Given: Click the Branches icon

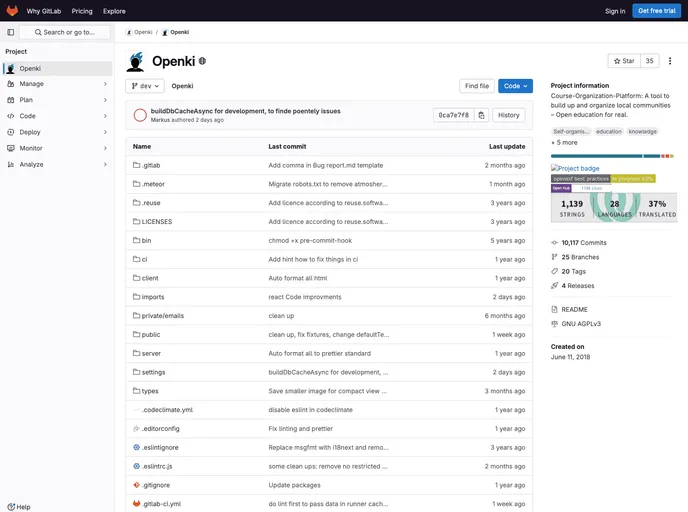Looking at the screenshot, I should click(x=554, y=257).
